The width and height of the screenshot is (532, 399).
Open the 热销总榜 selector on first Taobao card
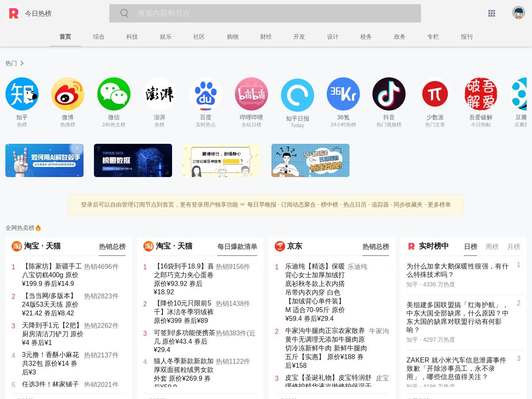pos(112,246)
